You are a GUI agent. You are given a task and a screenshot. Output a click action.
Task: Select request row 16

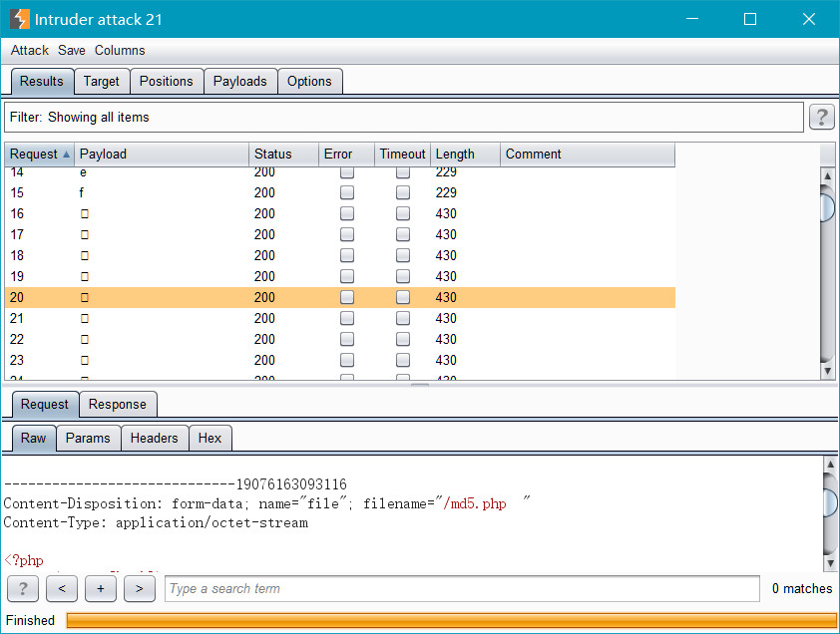tap(339, 213)
